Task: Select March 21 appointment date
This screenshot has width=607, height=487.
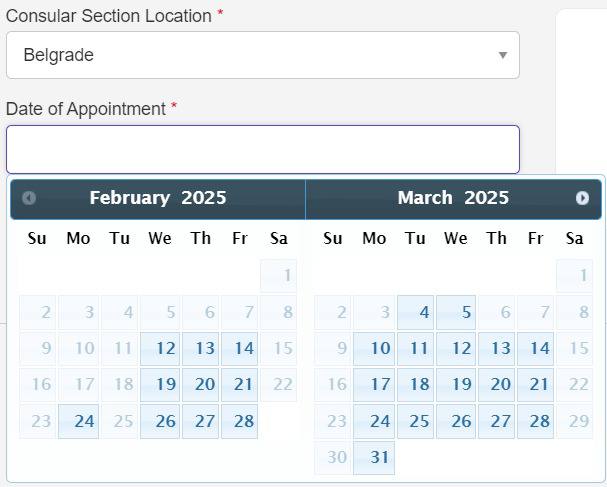Action: coord(535,385)
